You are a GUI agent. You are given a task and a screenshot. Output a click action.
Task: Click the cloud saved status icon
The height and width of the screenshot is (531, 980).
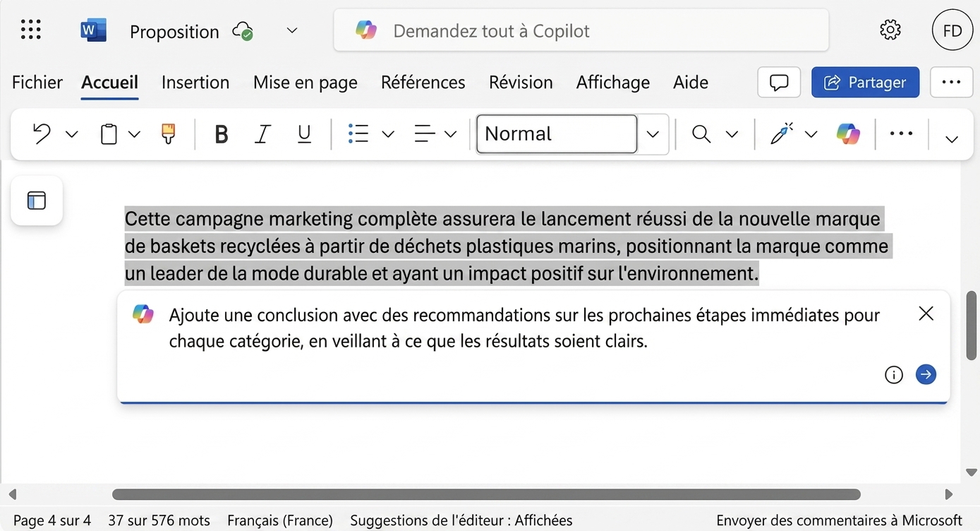tap(243, 31)
